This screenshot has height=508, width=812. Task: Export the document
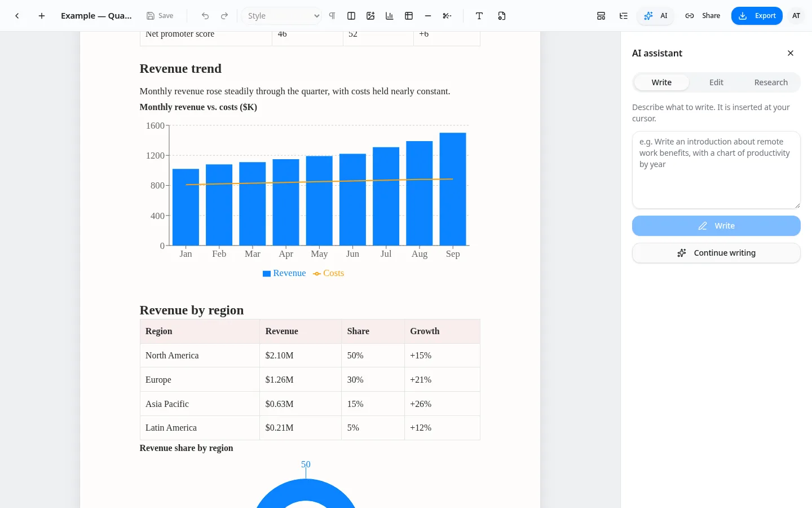[757, 16]
